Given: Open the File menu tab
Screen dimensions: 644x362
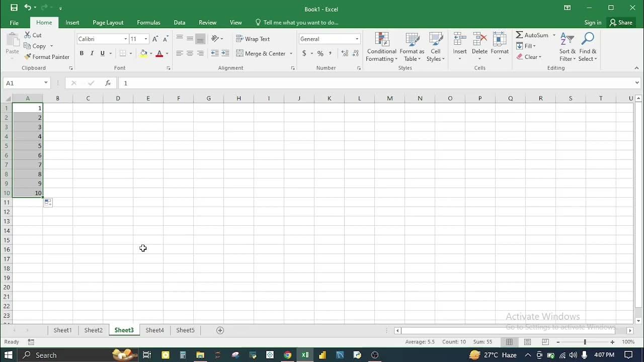Looking at the screenshot, I should tap(14, 23).
